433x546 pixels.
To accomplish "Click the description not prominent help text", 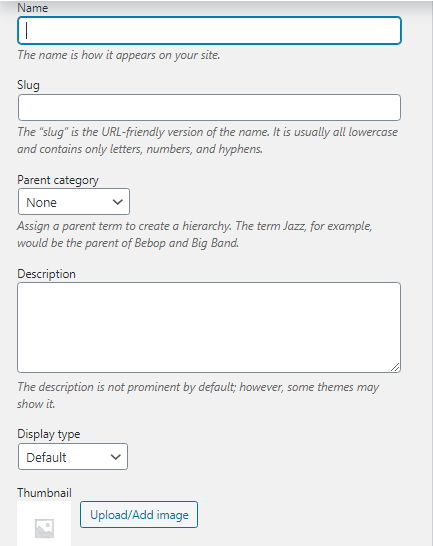I will tap(198, 395).
